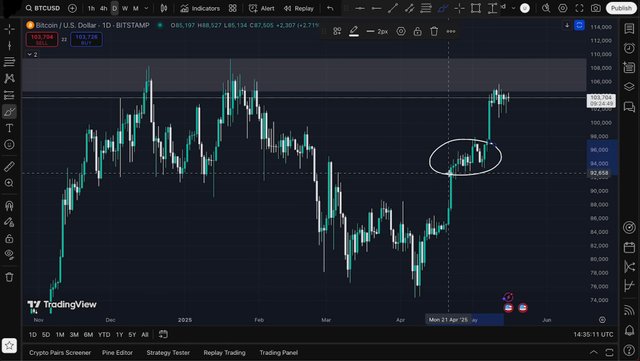The height and width of the screenshot is (361, 640).
Task: Expand the bottom panel chevron
Action: 593,352
